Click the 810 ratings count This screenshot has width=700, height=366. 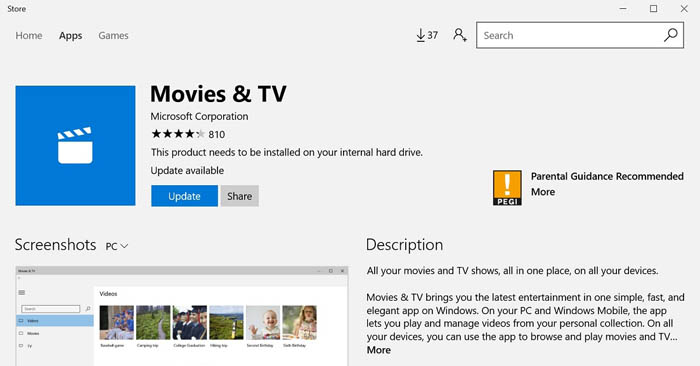[x=217, y=134]
